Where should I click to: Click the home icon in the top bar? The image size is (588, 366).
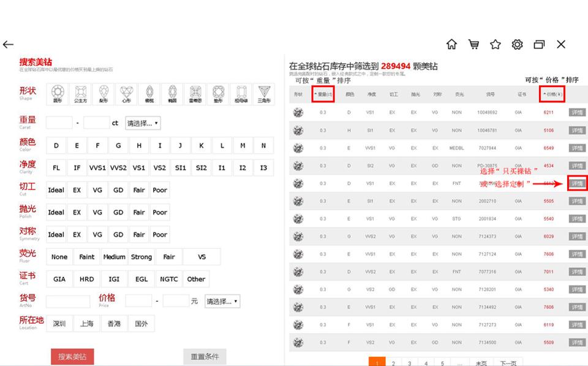click(451, 44)
